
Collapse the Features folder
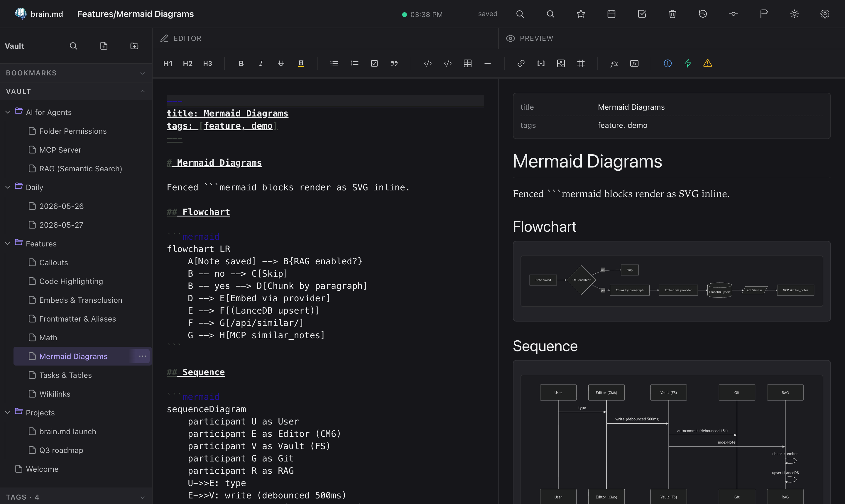pos(7,243)
